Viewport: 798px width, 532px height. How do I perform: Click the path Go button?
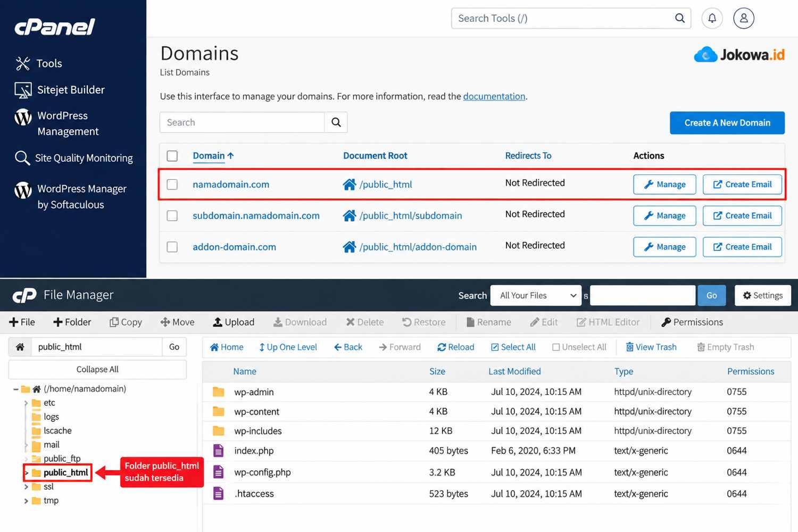click(x=174, y=347)
